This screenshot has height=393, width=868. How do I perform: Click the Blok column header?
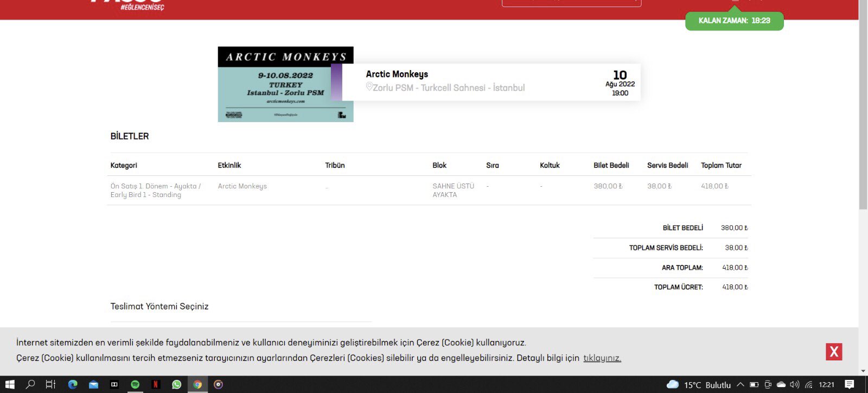coord(439,166)
